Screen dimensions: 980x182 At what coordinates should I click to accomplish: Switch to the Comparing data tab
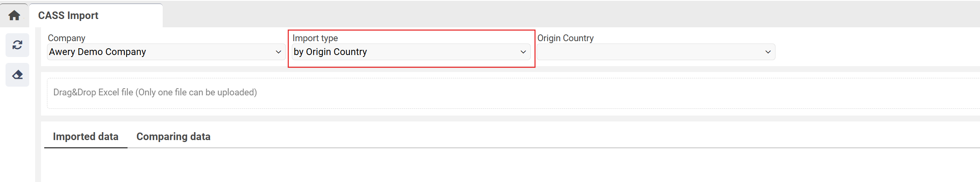(173, 136)
